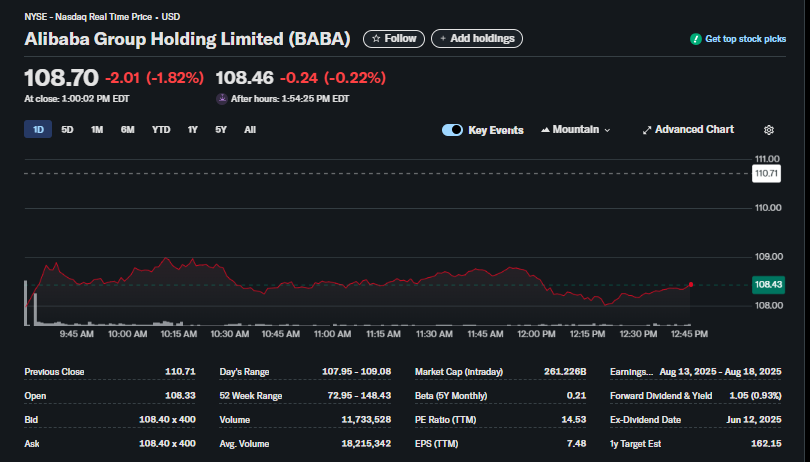This screenshot has width=810, height=462.
Task: Click the after hours price 108.46
Action: pyautogui.click(x=244, y=78)
